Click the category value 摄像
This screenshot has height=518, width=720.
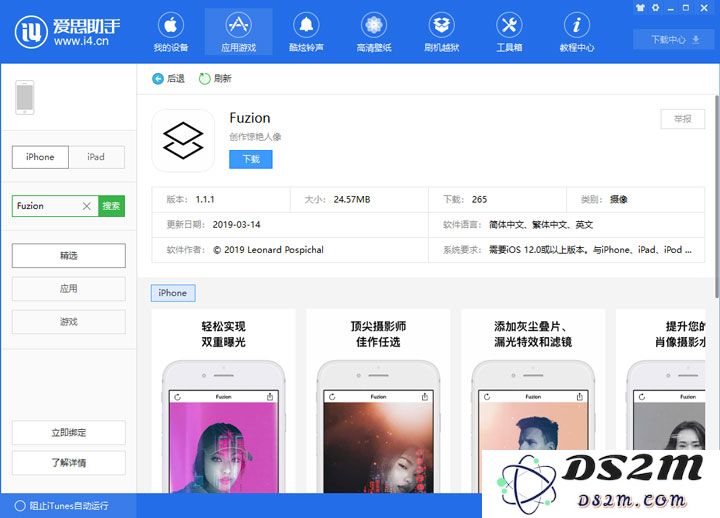coord(619,200)
